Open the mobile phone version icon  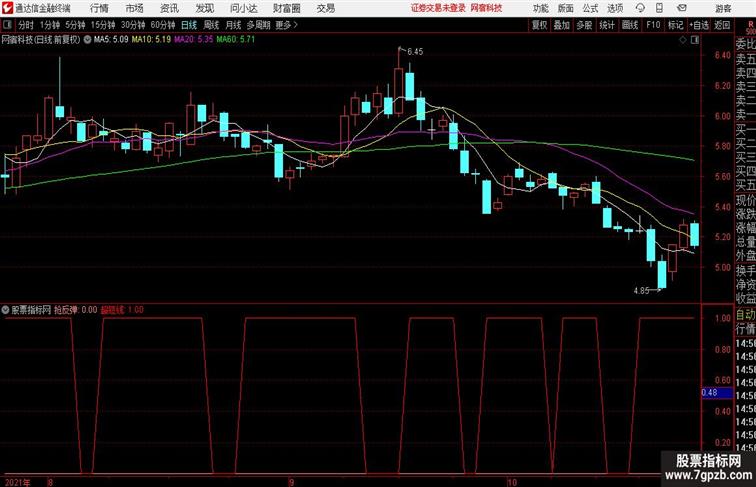(x=659, y=8)
